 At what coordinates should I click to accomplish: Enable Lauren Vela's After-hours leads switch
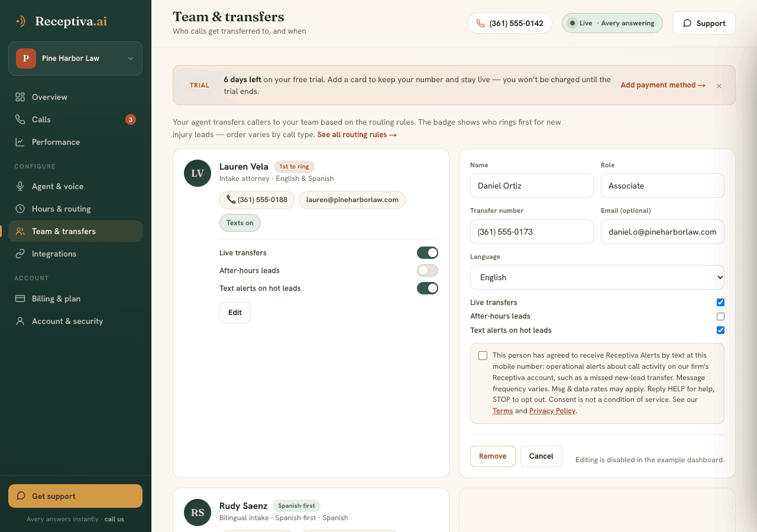click(428, 271)
